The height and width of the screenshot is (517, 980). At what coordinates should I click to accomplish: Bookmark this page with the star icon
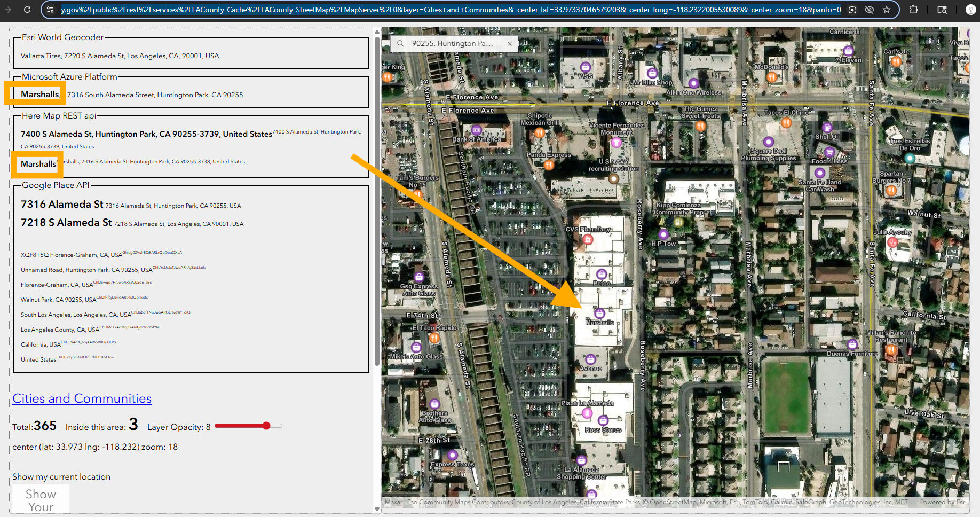point(887,10)
